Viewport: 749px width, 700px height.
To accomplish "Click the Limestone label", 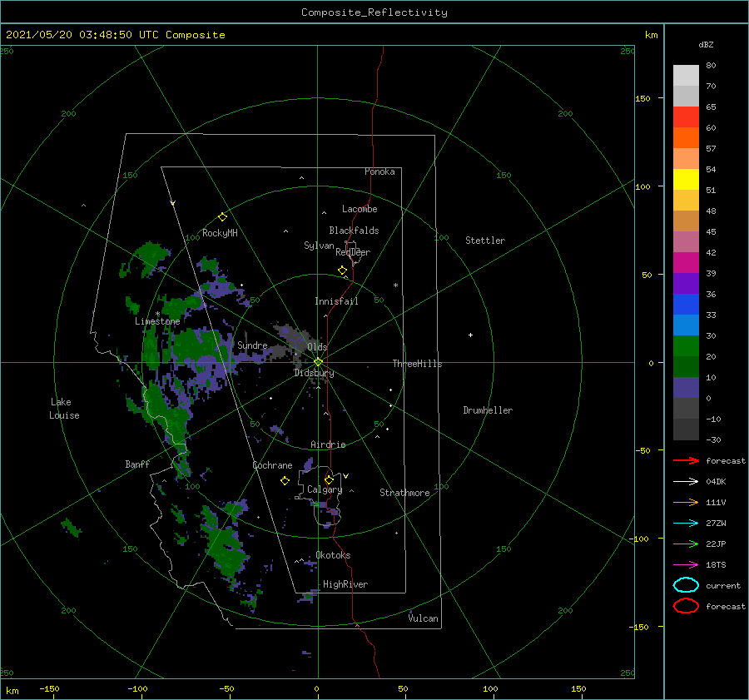I will (157, 321).
